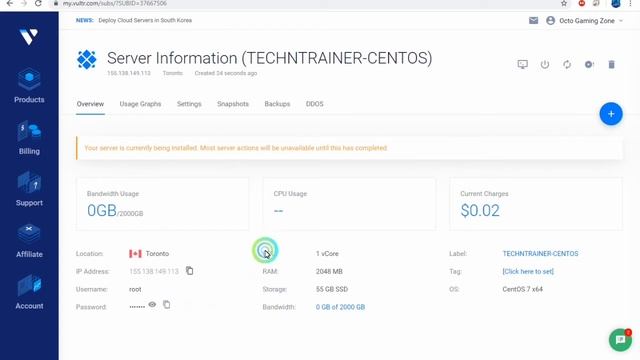
Task: Click the server destroy trash icon
Action: (611, 64)
